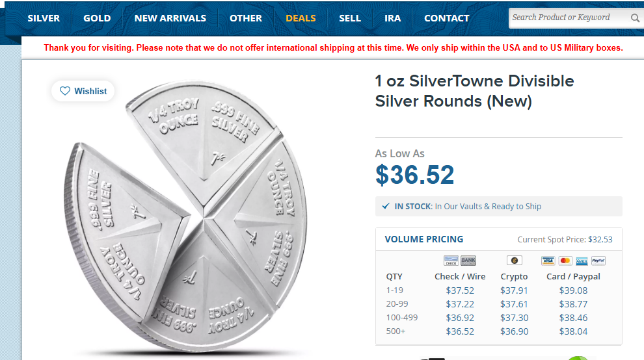The height and width of the screenshot is (360, 644).
Task: Click the check payment icon
Action: [451, 261]
